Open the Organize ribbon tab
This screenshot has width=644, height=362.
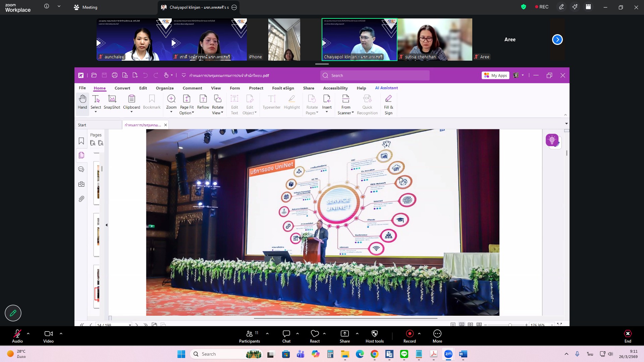coord(165,88)
